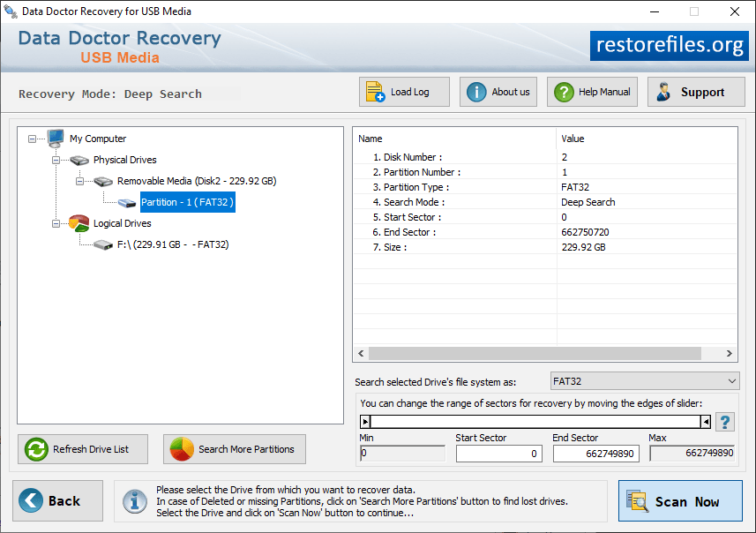
Task: Click the Scan Now magnifier icon
Action: pos(638,501)
